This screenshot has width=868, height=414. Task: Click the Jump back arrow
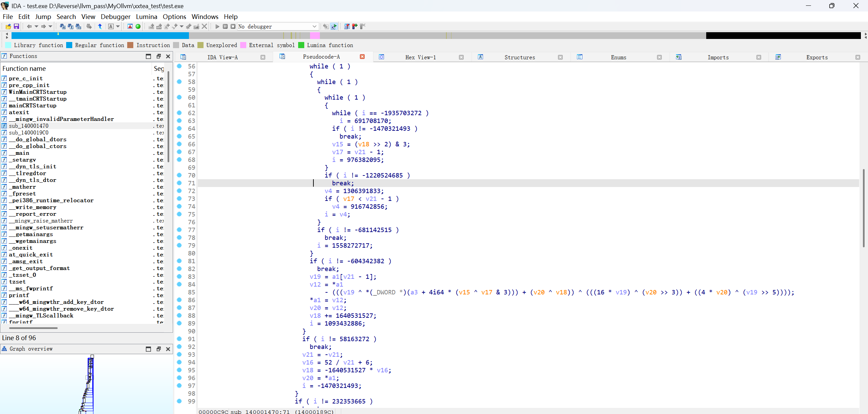pos(29,26)
